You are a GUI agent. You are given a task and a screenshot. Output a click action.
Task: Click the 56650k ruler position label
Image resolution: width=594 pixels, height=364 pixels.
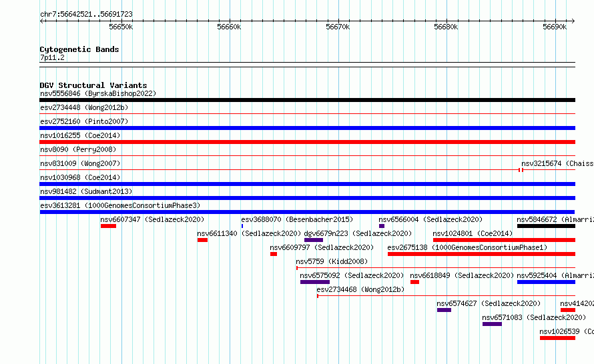click(121, 27)
